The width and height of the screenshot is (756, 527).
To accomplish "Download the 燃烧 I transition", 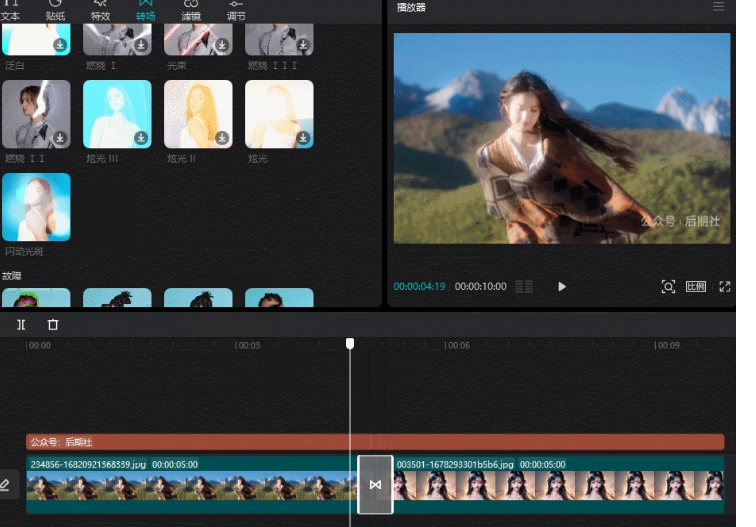I will click(x=141, y=45).
